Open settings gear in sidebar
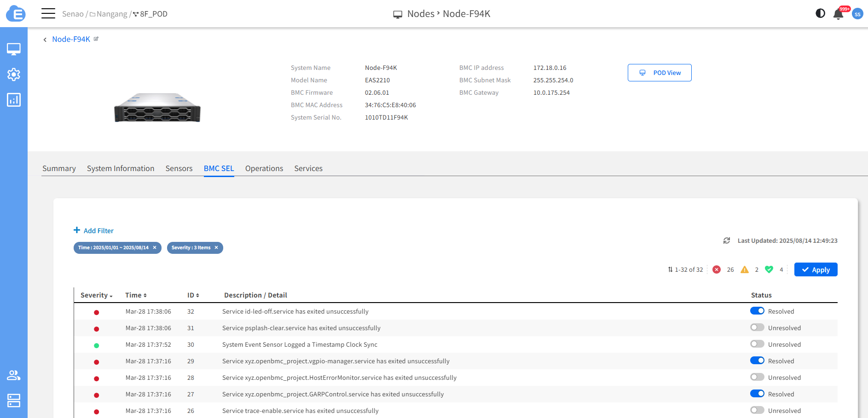868x418 pixels. point(13,74)
